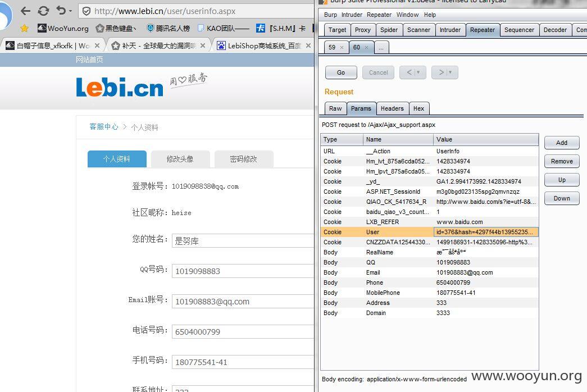Open the 腾讯名人榜 bookmark

coord(169,28)
